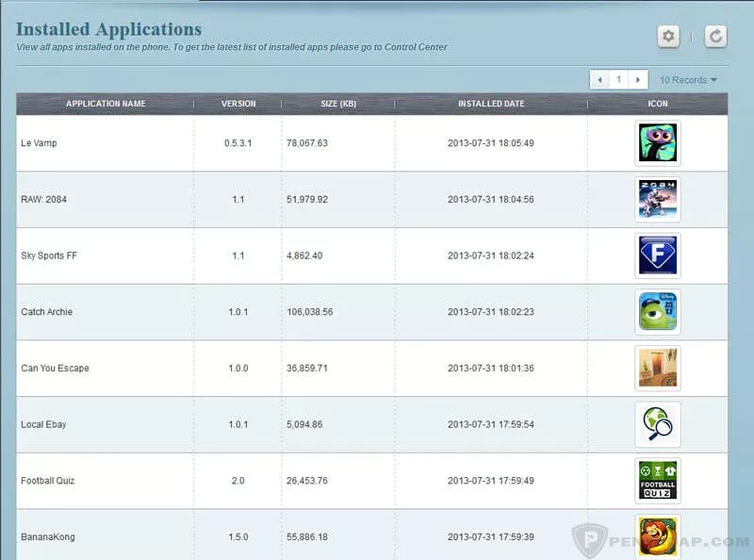Open the 10 Records dropdown

coord(687,80)
